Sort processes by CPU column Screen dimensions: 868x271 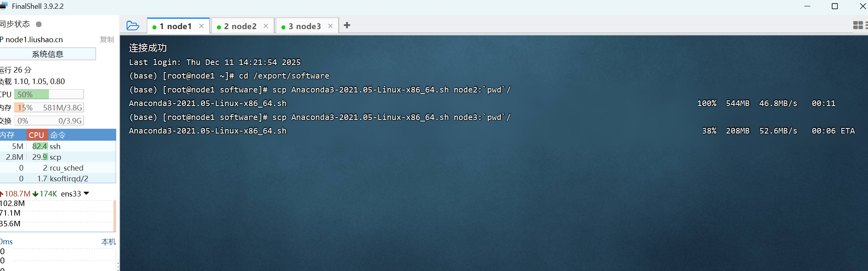37,135
